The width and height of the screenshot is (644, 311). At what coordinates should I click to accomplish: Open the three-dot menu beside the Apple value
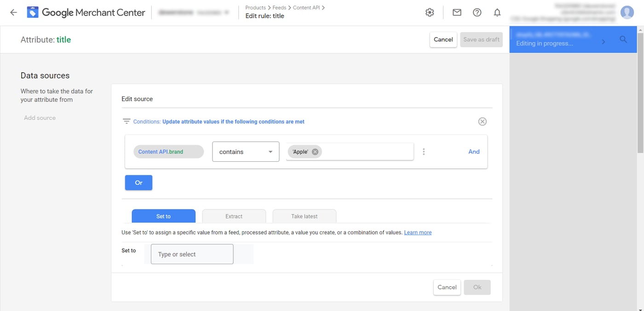coord(424,151)
